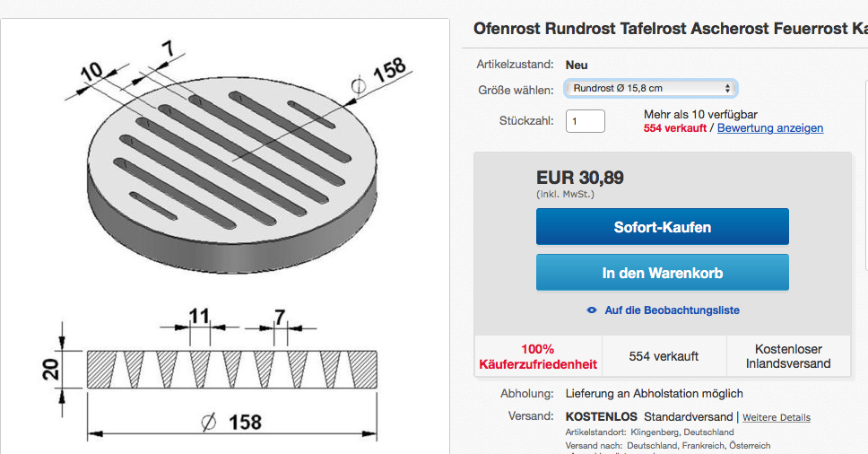This screenshot has width=868, height=454.
Task: Click the Kostenloser Inlandsversand cell
Action: point(788,356)
